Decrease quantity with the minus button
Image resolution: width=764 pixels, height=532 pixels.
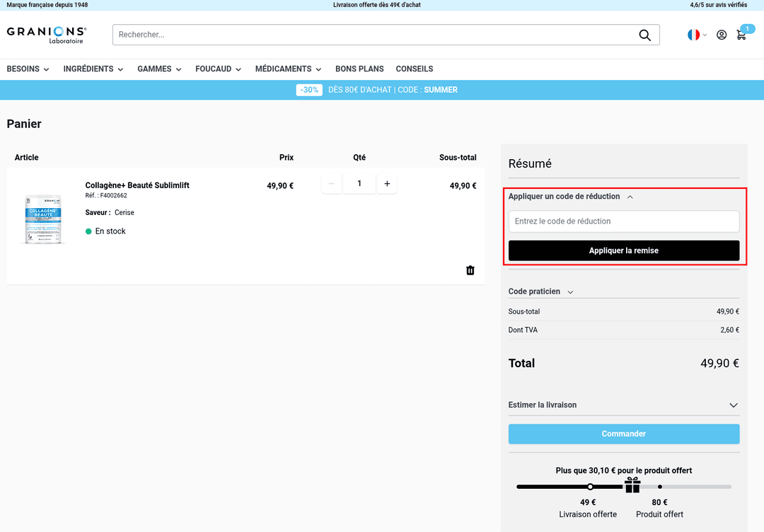click(x=331, y=184)
